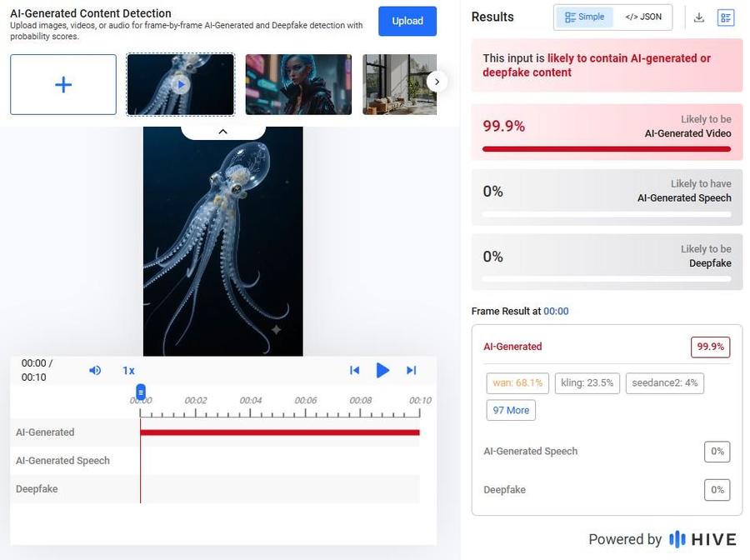Toggle the results layout view icon

(x=726, y=17)
